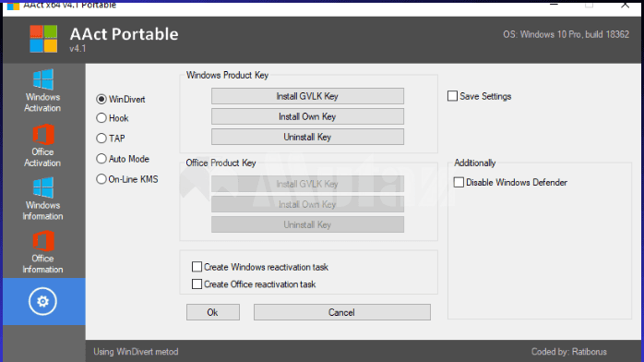Click Uninstall Key under Windows Product Key

pyautogui.click(x=307, y=137)
